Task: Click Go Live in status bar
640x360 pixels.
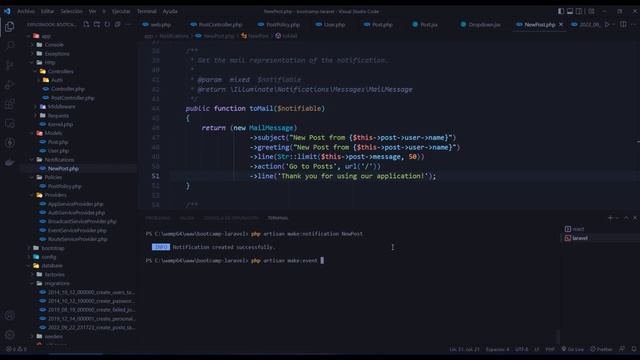Action: [x=573, y=349]
